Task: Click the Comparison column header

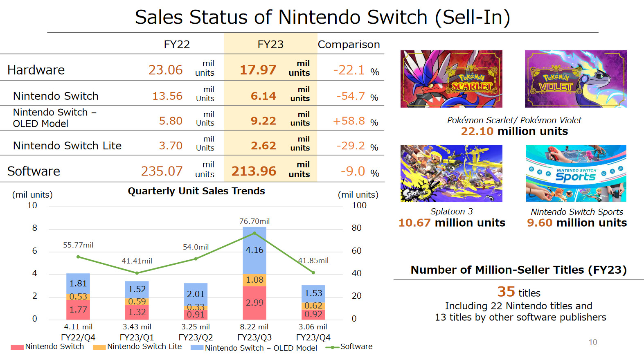Action: [349, 44]
